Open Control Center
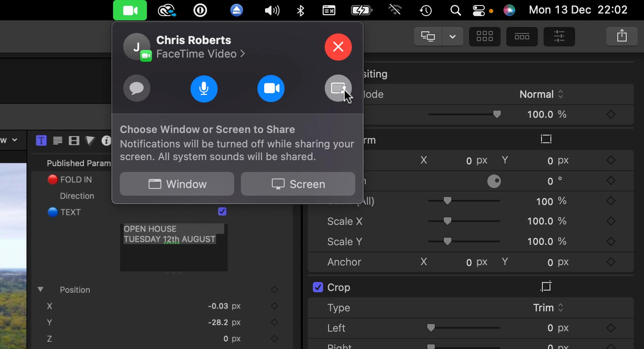This screenshot has height=349, width=644. [478, 10]
